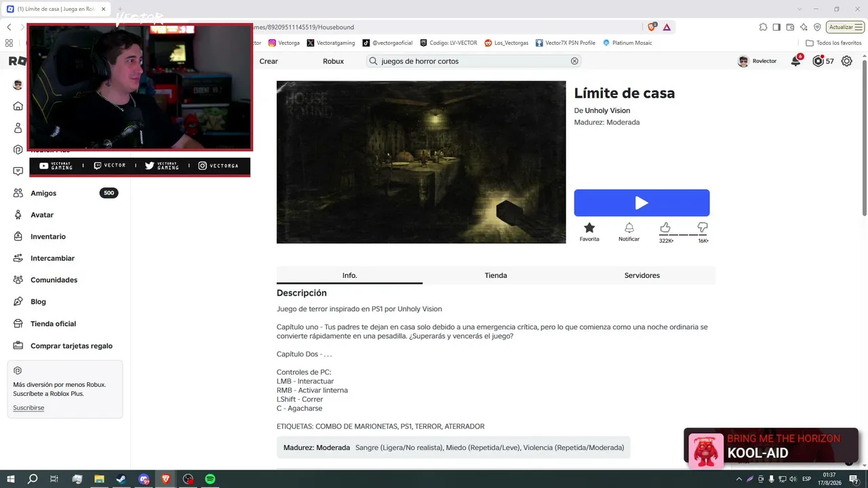The image size is (868, 488).
Task: Click the Actualizar browser update button
Action: 846,27
